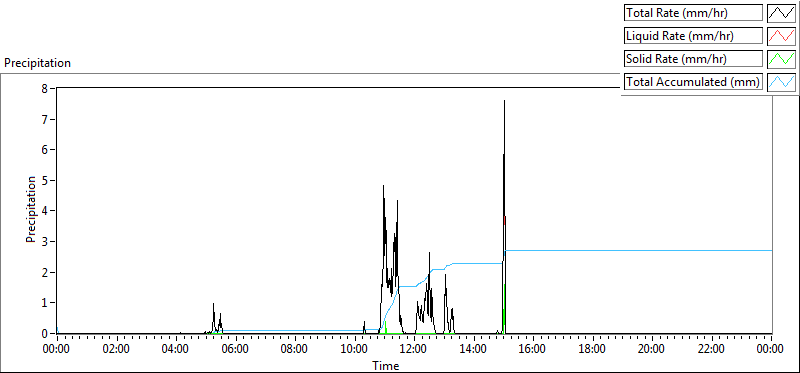
Task: Click the 02:00 time tick label
Action: click(x=116, y=349)
